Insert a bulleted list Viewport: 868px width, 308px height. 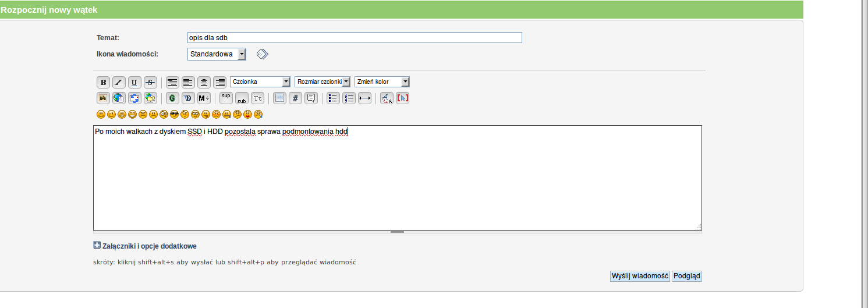(x=333, y=98)
